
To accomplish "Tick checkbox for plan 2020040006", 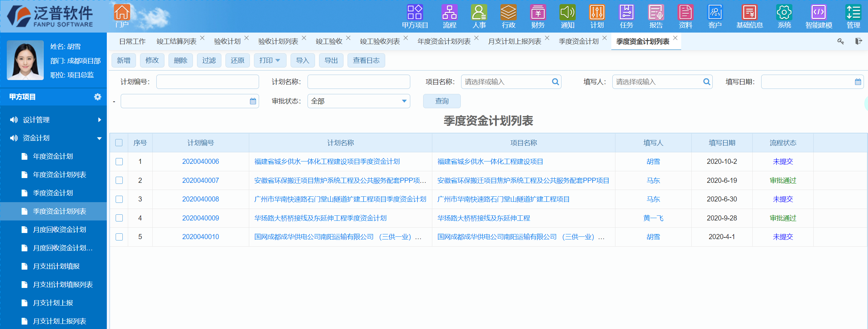I will (119, 162).
